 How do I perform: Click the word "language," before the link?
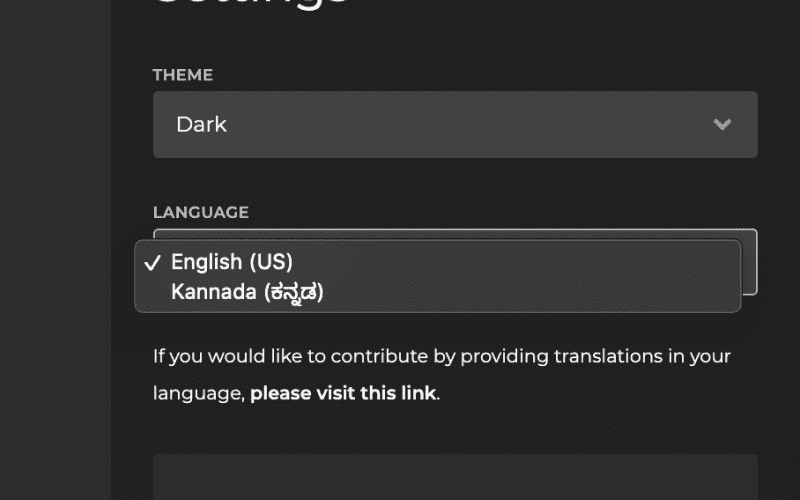(199, 393)
